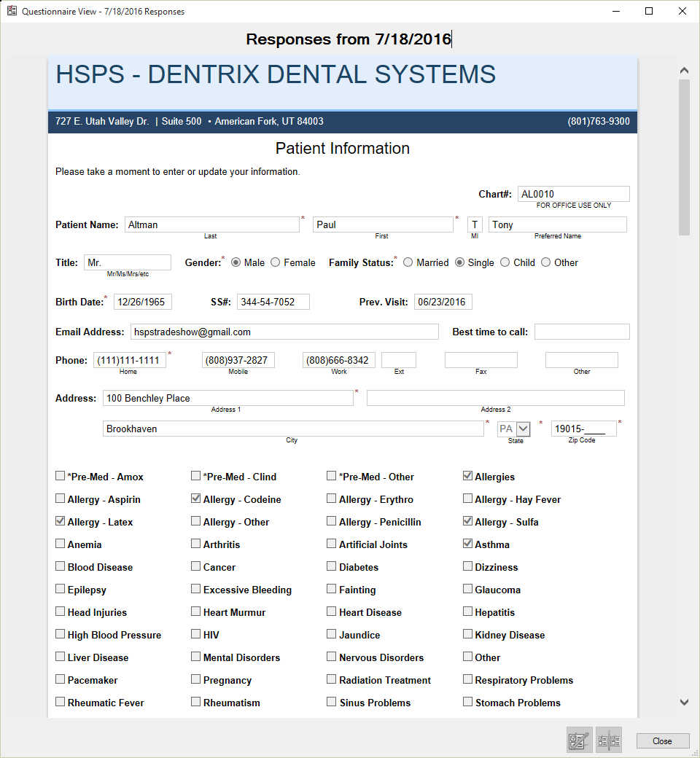700x758 pixels.
Task: Tick Allergy - Penicillin checkbox
Action: coord(331,521)
